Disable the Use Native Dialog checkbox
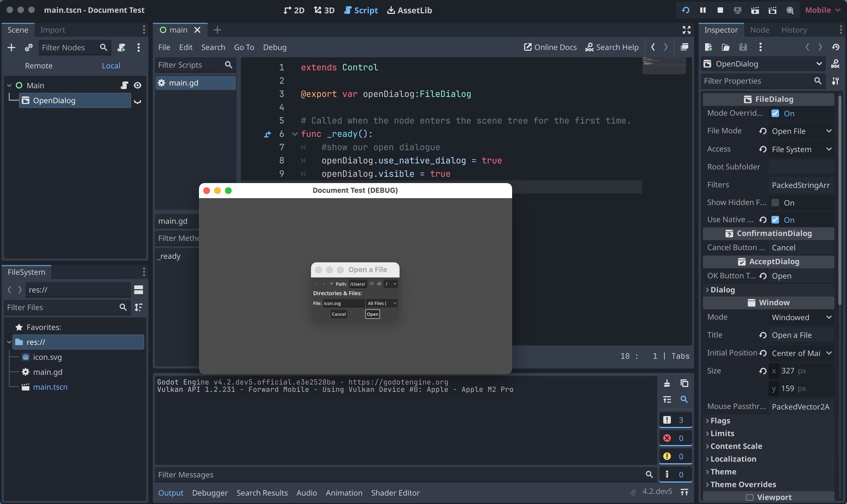The image size is (847, 504). click(776, 219)
